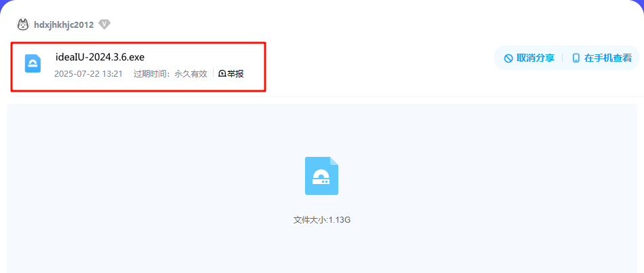Open the hdxjhkhjc2012 user profile name
Viewport: 644px width, 273px height.
[64, 24]
